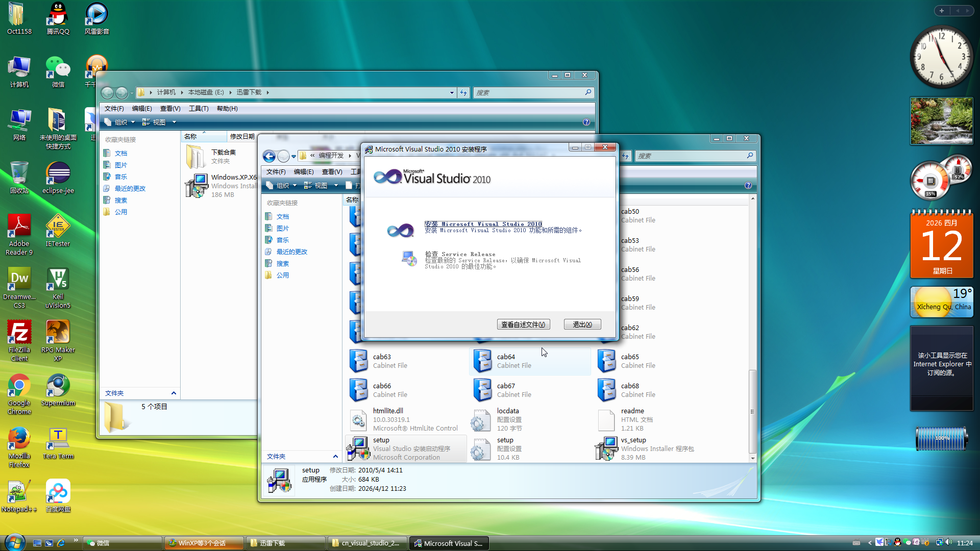Open the 查看(V) menu in back Explorer
Viewport: 980px width, 551px height.
tap(170, 108)
